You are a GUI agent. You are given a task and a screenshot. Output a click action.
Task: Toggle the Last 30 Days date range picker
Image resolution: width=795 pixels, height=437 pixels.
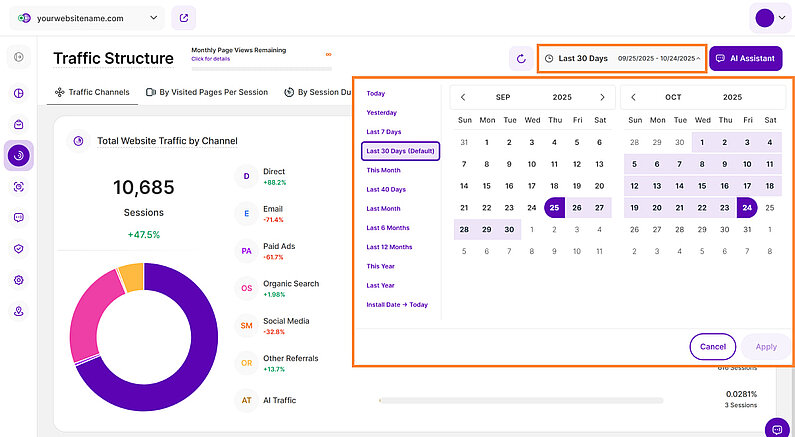(x=622, y=59)
